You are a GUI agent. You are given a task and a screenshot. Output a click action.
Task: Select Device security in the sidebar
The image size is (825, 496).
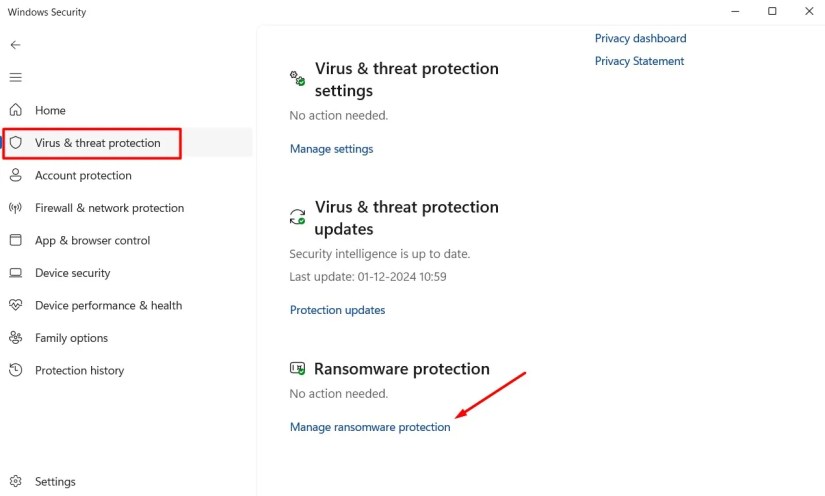click(x=72, y=273)
